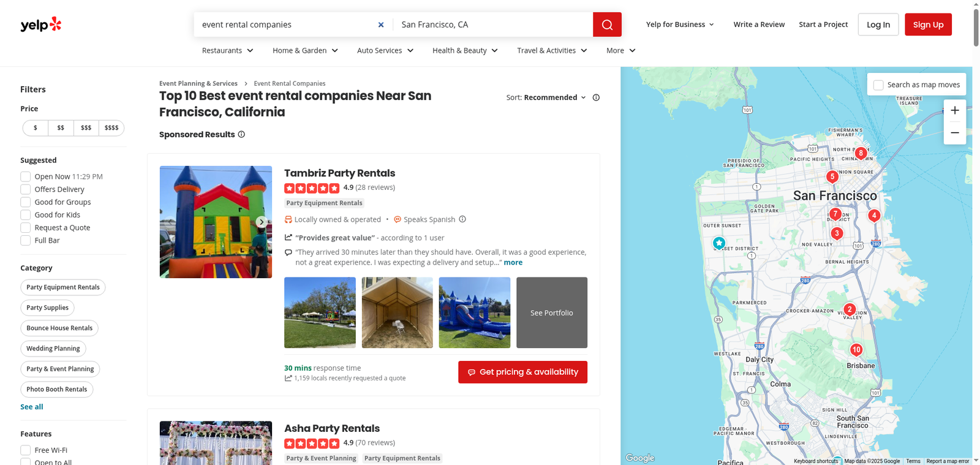Viewport: 980px width, 465px height.
Task: Check the Full Bar filter
Action: pyautogui.click(x=26, y=240)
